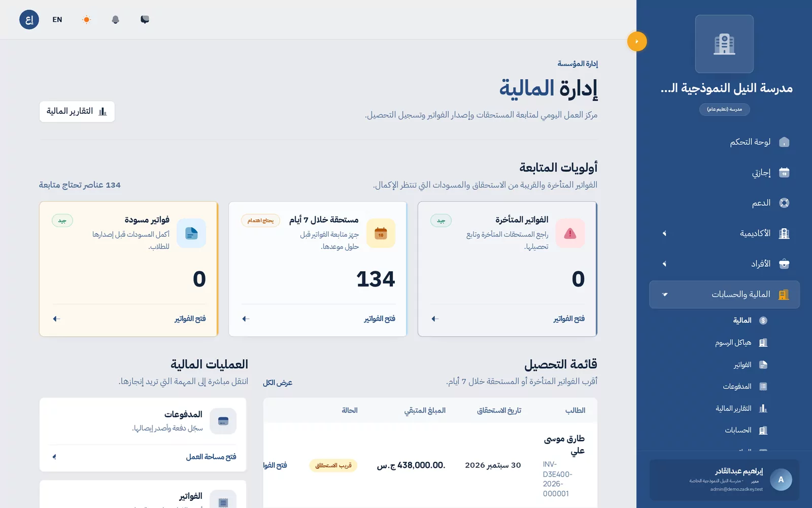Open the user avatar menu in top bar
The width and height of the screenshot is (812, 508).
click(x=29, y=20)
